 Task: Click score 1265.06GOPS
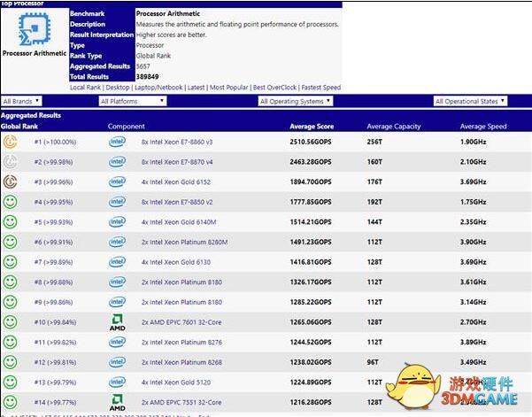click(x=311, y=322)
